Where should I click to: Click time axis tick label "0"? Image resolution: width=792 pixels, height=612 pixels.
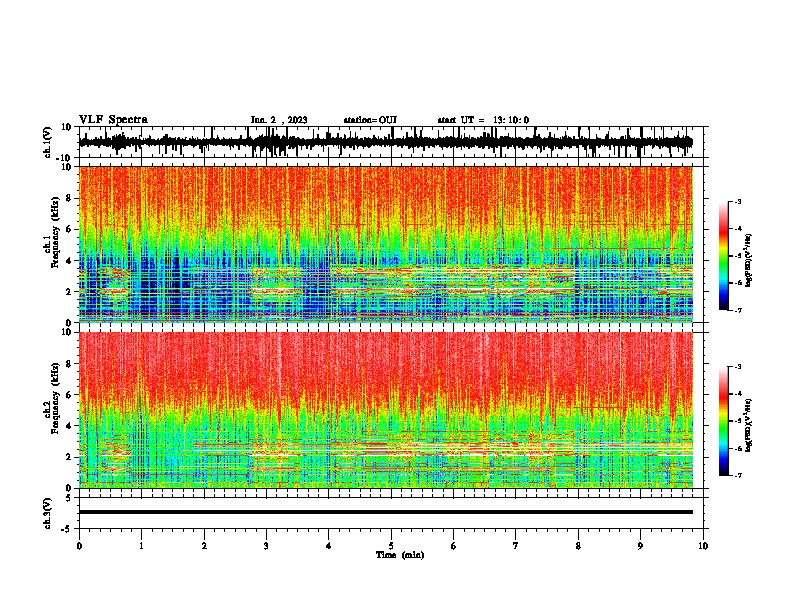(79, 546)
